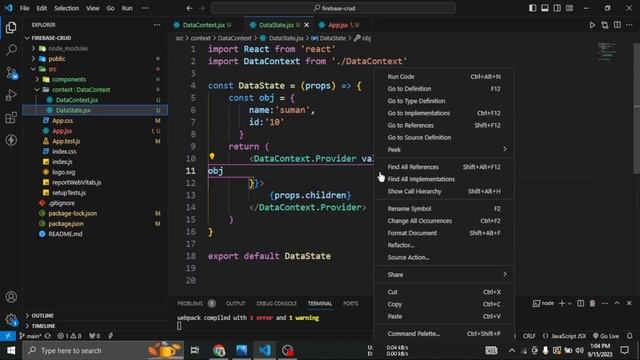Split the editor to the right
The width and height of the screenshot is (640, 360).
click(x=617, y=25)
